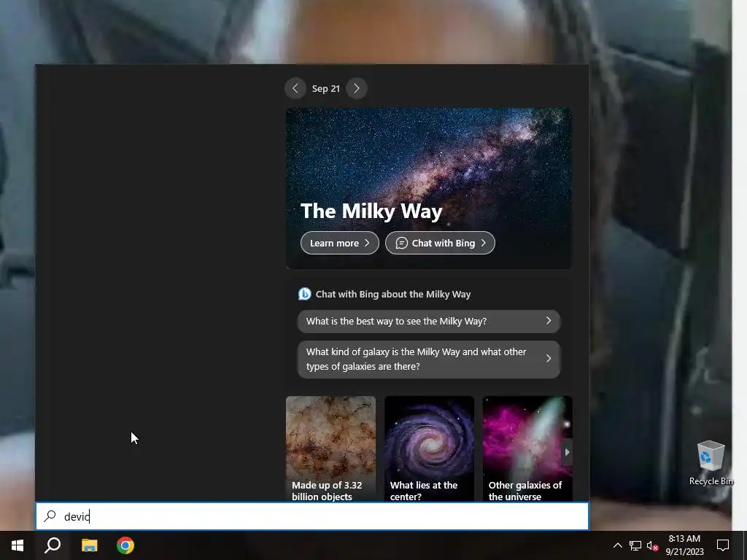
Task: Click the 'Sep 21' date label
Action: click(326, 88)
